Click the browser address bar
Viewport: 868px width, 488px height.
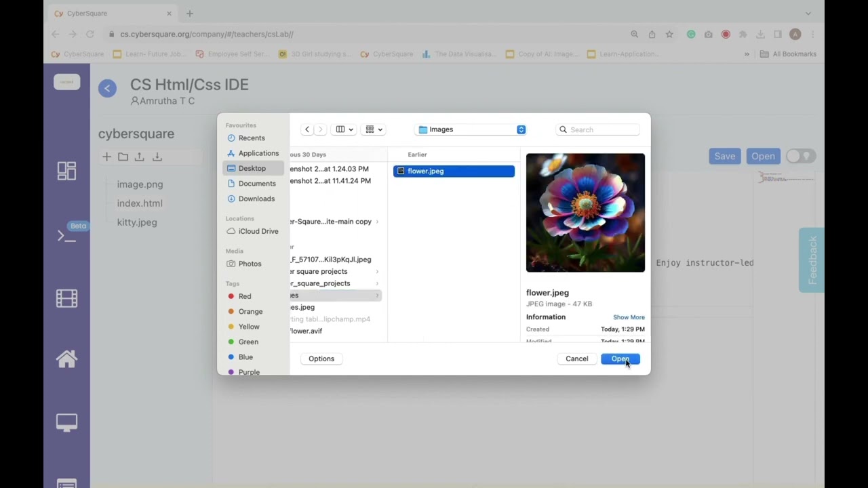(366, 34)
